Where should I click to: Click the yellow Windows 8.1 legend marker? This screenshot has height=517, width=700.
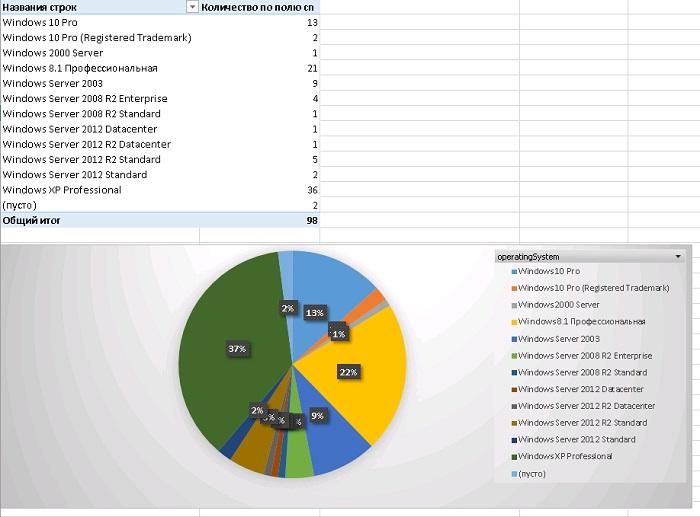pos(514,322)
